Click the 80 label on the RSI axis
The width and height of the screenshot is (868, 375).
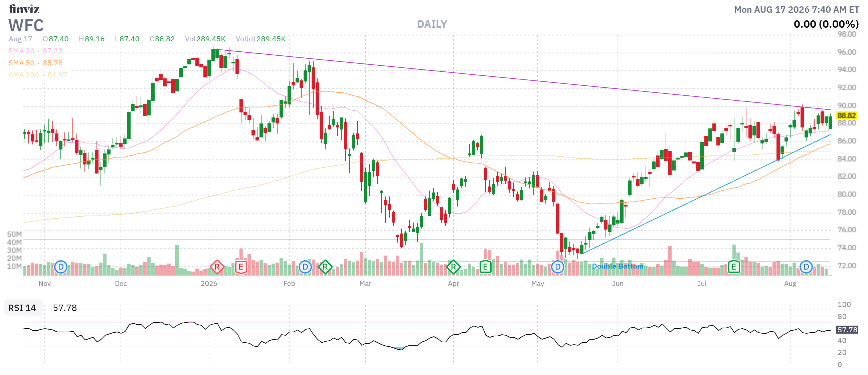pos(842,316)
